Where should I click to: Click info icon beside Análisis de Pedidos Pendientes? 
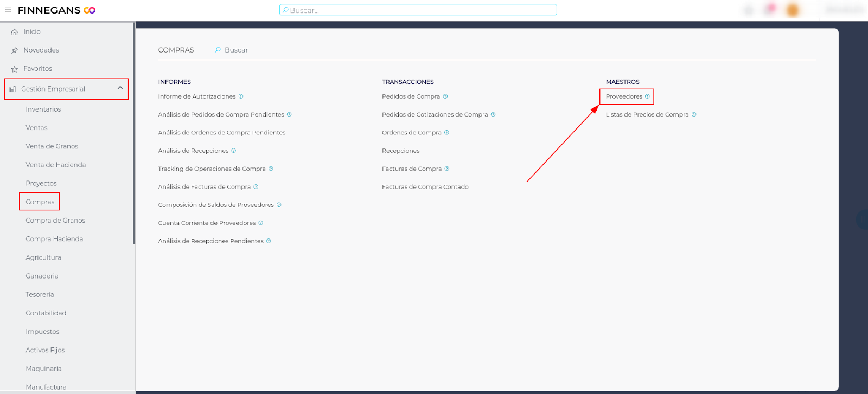[289, 114]
